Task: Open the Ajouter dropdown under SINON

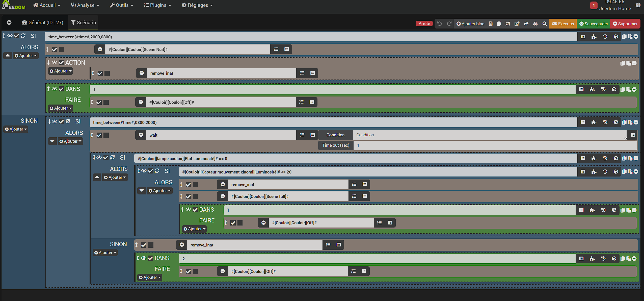Action: tap(16, 129)
